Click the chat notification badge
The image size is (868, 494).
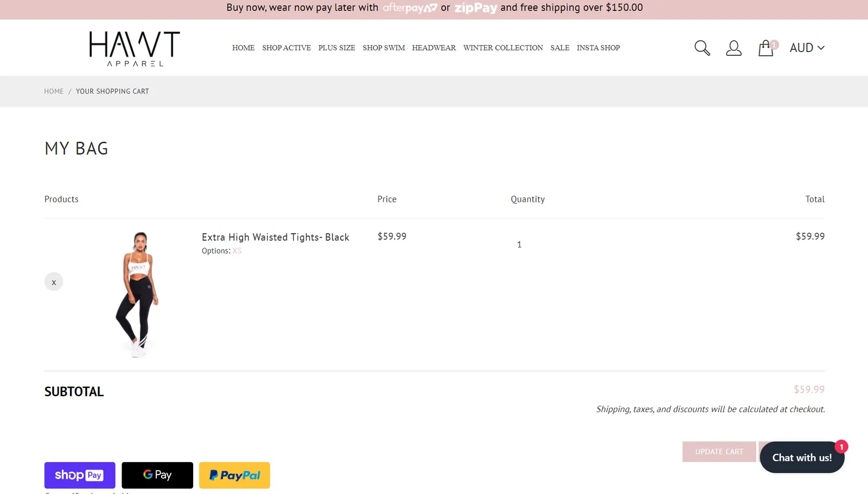tap(841, 447)
